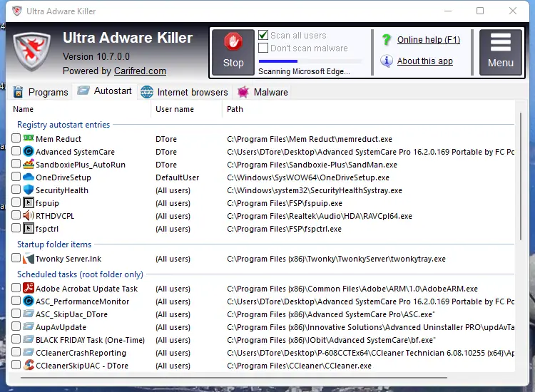Screen dimensions: 535x392
Task: Click the Advanced SystemCare row icon
Action: (29, 151)
